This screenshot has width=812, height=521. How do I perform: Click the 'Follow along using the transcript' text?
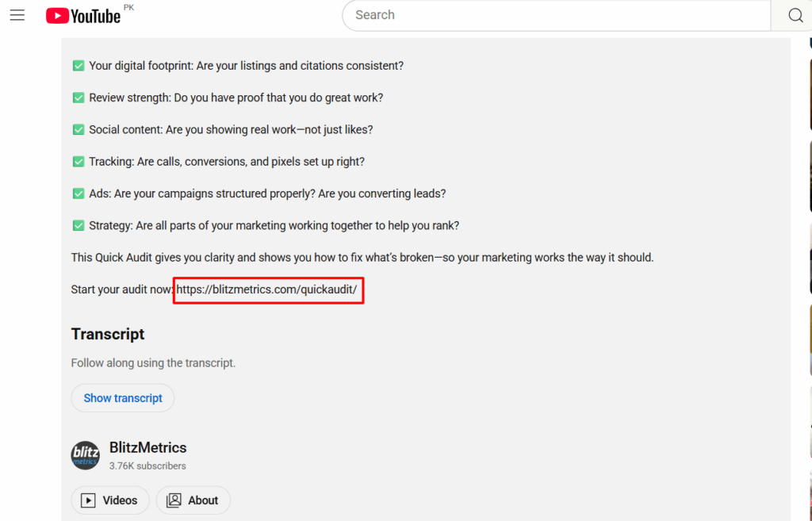(153, 363)
